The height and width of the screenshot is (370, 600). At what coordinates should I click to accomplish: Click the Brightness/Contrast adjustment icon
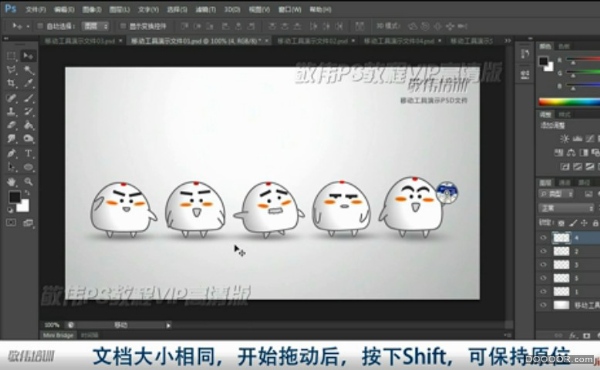pyautogui.click(x=564, y=139)
